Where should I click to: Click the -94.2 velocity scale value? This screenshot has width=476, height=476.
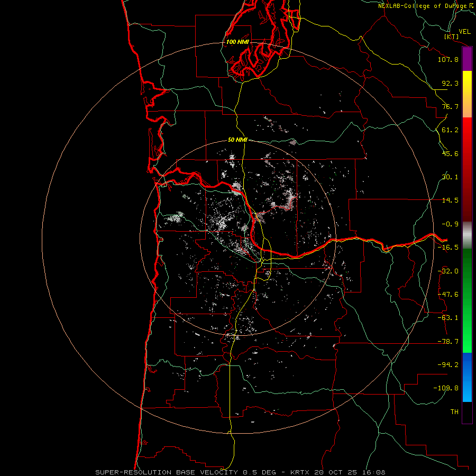tap(448, 365)
